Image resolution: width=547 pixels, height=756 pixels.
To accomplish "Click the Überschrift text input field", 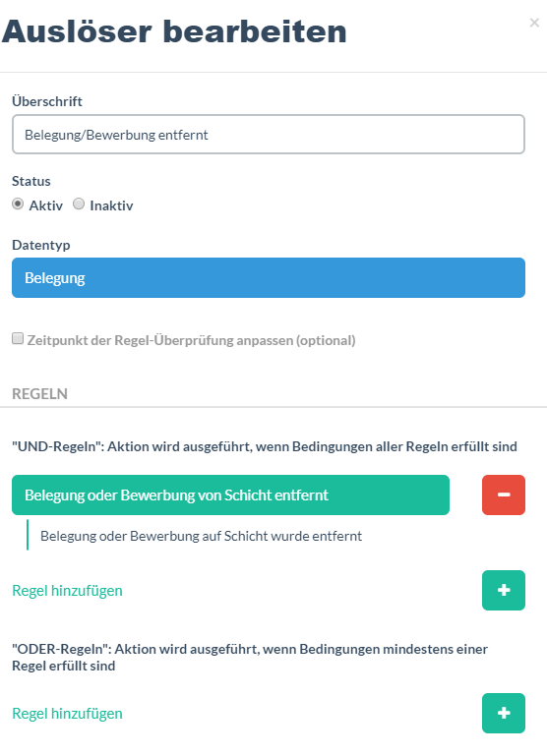I will click(269, 135).
